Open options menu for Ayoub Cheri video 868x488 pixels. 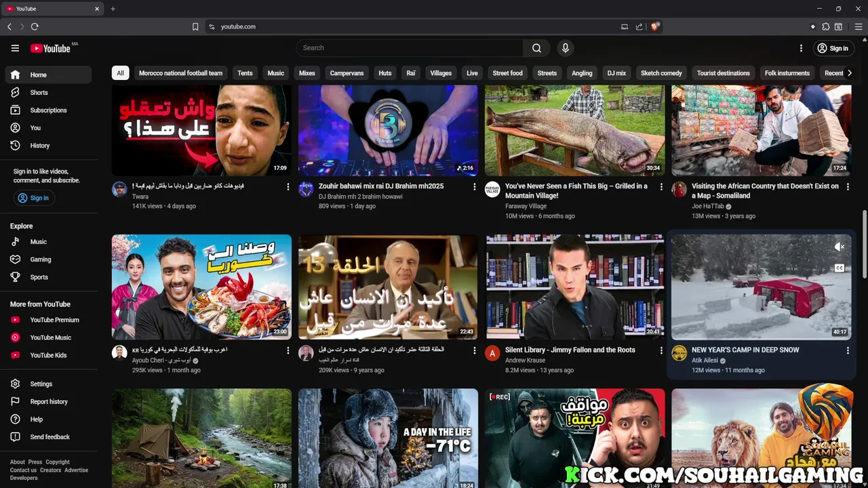pos(288,350)
